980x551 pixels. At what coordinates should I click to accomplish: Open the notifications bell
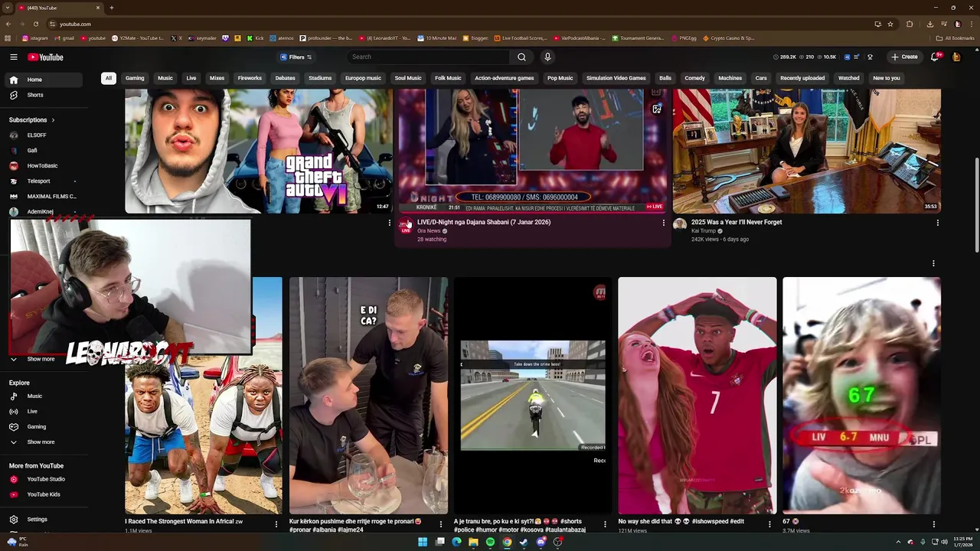point(936,57)
